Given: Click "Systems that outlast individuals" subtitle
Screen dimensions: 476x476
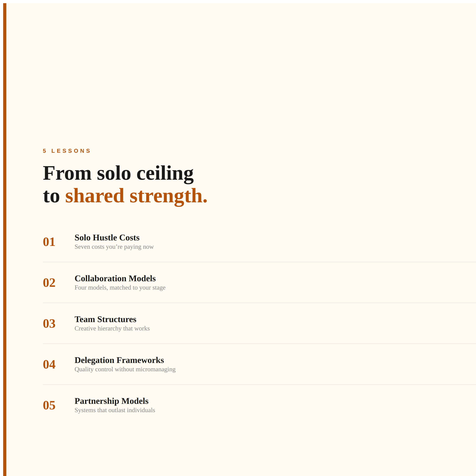Looking at the screenshot, I should (115, 411).
